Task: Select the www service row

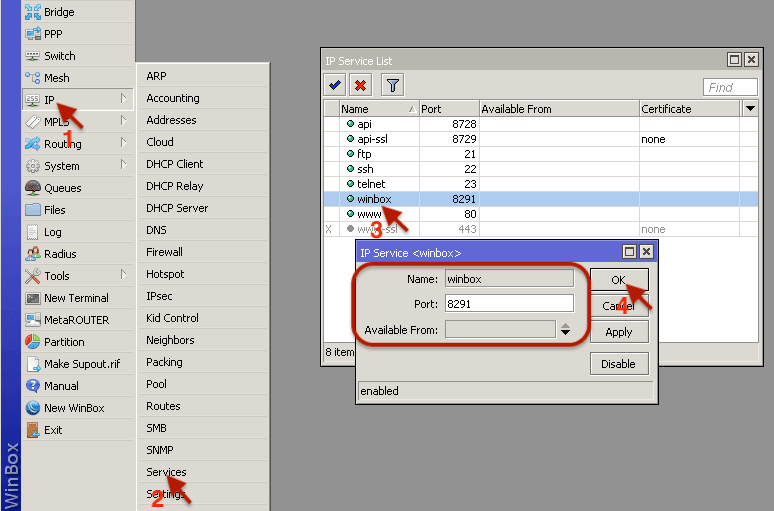Action: click(541, 214)
